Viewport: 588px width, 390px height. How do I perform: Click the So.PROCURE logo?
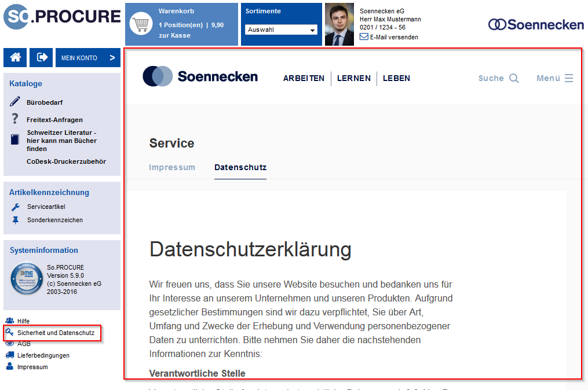tap(62, 17)
